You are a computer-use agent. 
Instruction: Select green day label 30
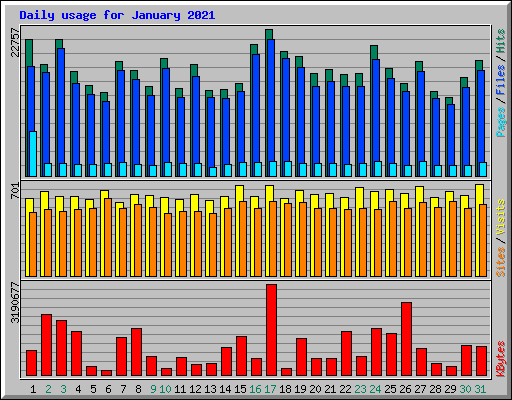click(465, 389)
